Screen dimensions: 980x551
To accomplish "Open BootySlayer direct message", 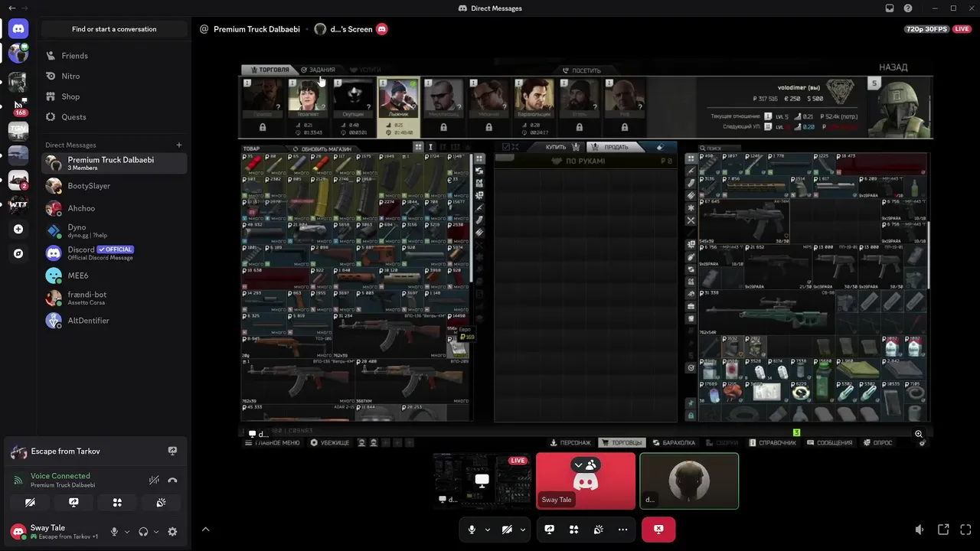I will (x=114, y=186).
